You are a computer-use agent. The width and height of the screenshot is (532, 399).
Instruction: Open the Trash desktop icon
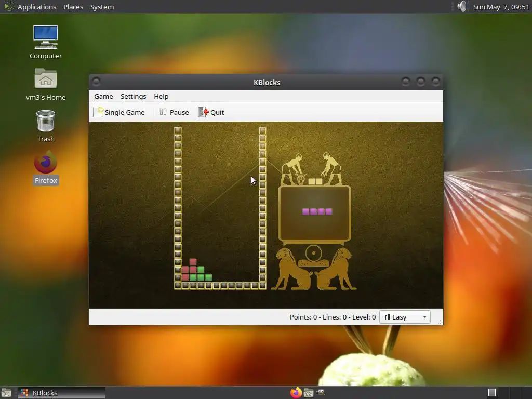46,126
